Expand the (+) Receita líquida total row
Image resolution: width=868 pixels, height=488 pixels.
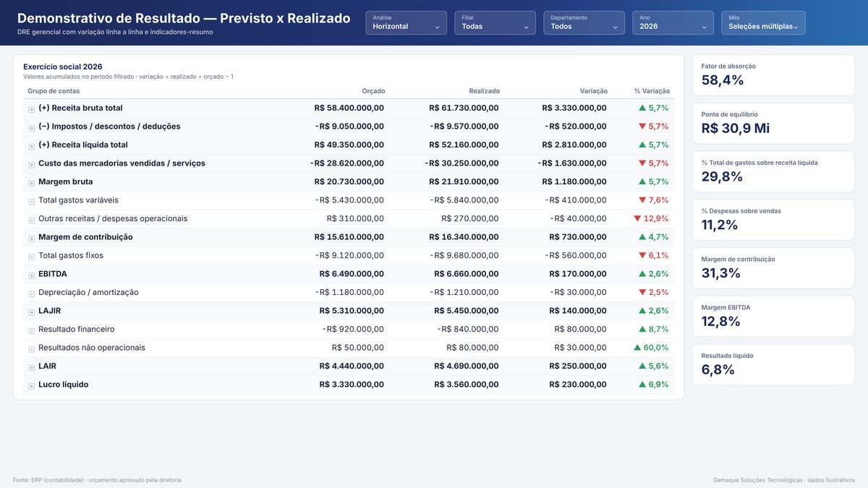(x=32, y=146)
